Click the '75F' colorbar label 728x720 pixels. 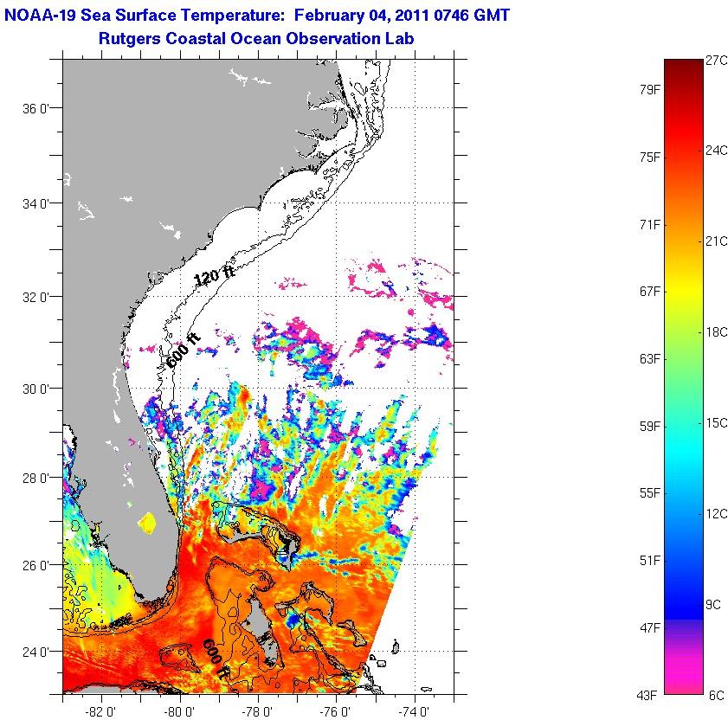click(649, 157)
